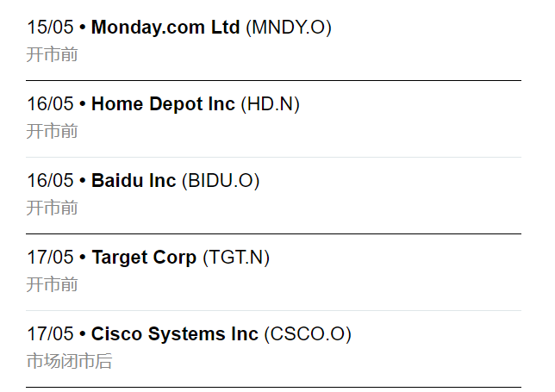
Task: Click the MNDY.O ticker symbol
Action: pyautogui.click(x=289, y=28)
